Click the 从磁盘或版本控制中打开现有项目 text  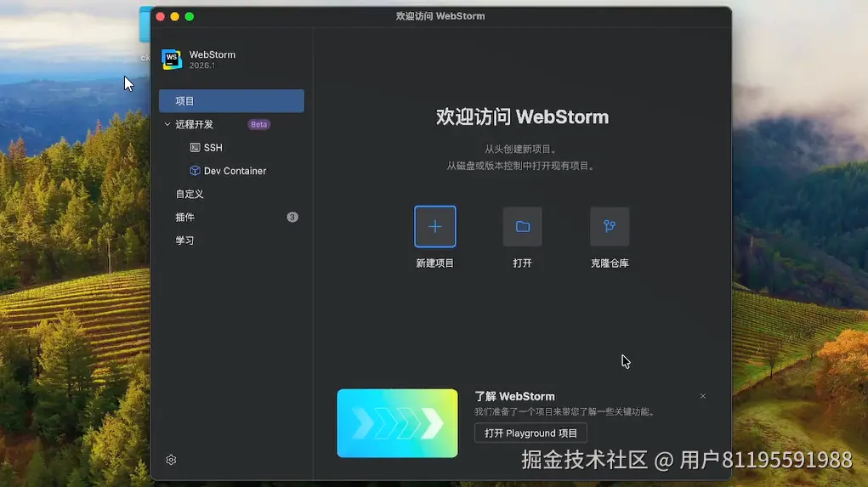(521, 166)
